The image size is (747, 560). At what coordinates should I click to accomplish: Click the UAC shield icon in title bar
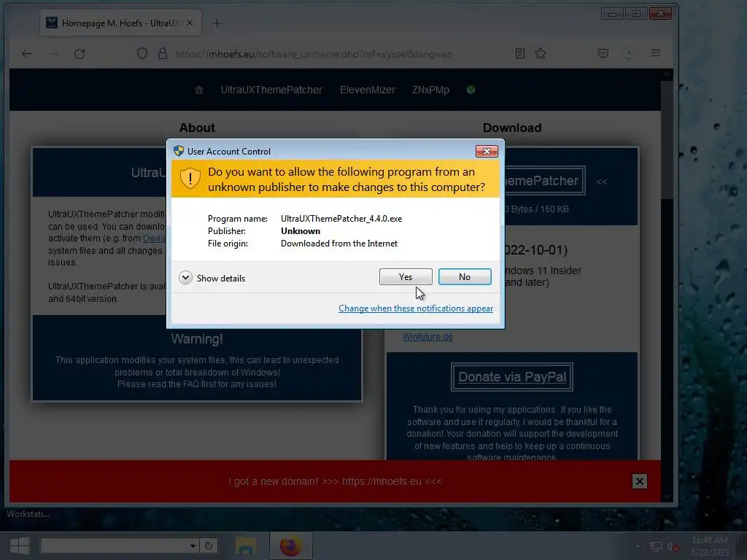[x=179, y=151]
